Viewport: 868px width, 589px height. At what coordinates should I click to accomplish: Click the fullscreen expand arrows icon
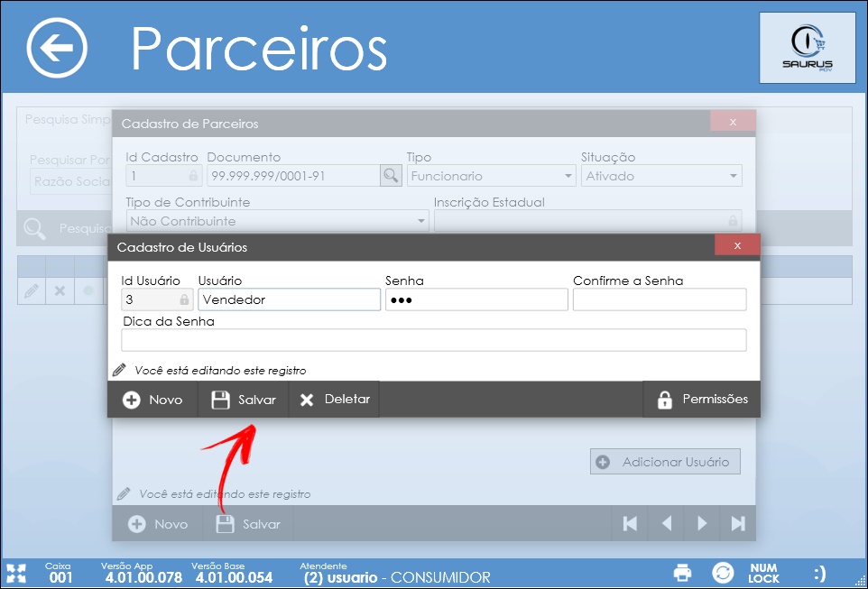pyautogui.click(x=16, y=573)
